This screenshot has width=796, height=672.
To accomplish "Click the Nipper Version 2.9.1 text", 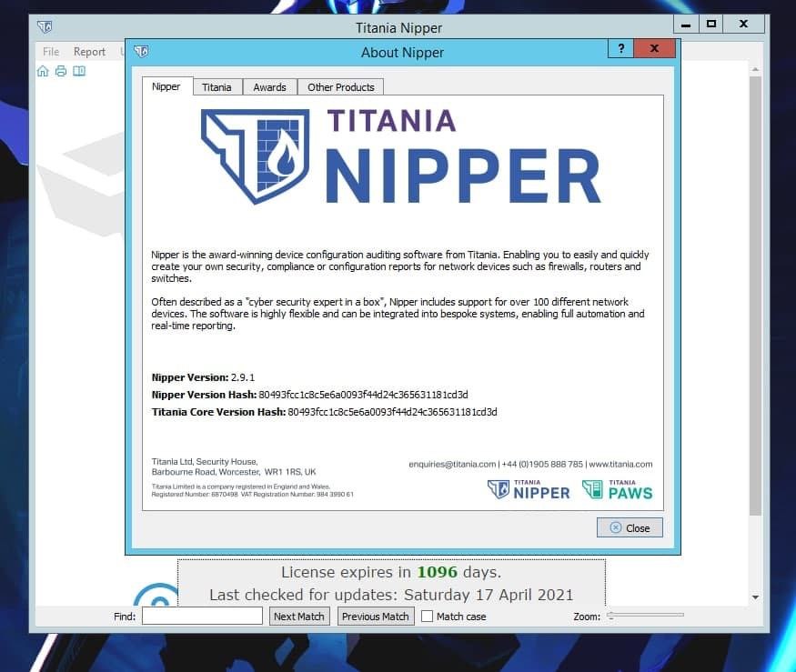I will point(203,377).
